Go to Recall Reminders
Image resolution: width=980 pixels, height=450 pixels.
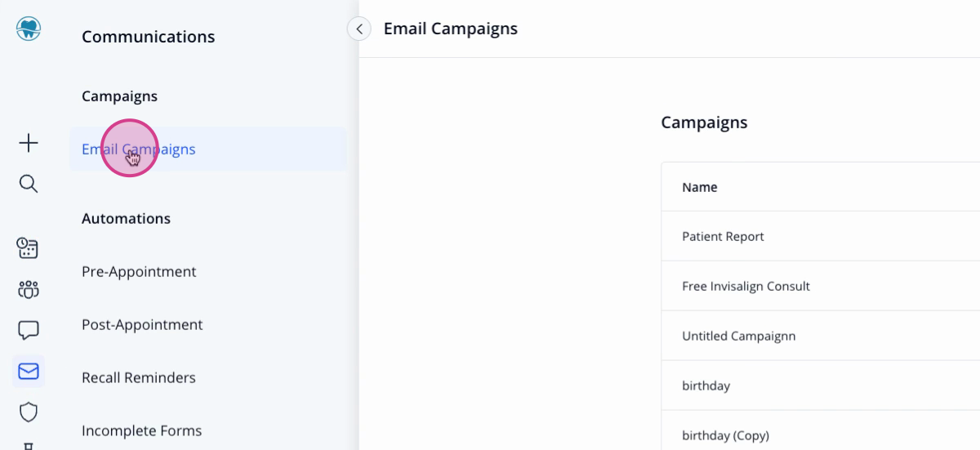(139, 378)
